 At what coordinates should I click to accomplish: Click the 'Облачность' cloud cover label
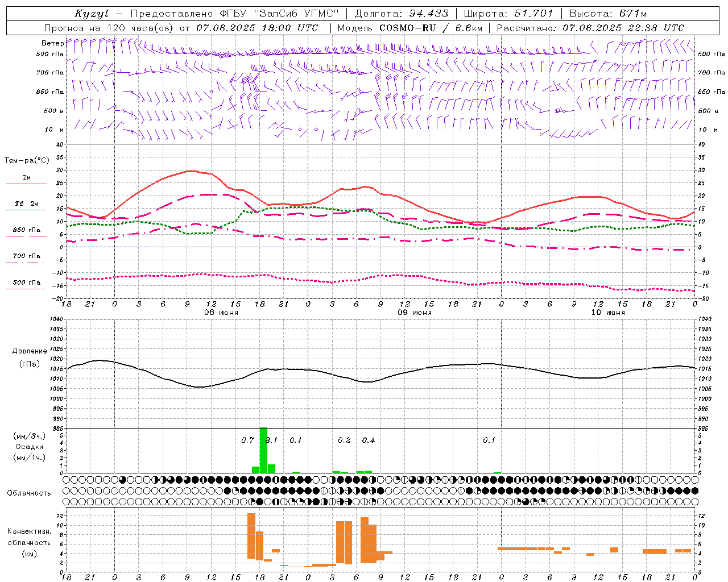tap(29, 493)
